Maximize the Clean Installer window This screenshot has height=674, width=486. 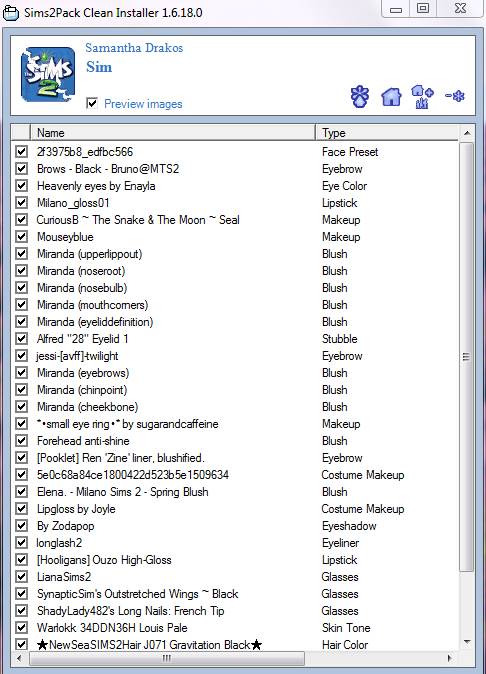(423, 8)
